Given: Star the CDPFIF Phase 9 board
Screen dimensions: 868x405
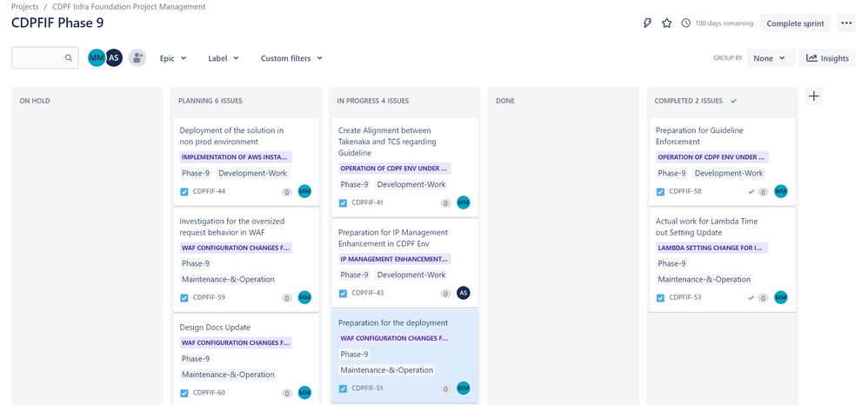Looking at the screenshot, I should pos(667,23).
